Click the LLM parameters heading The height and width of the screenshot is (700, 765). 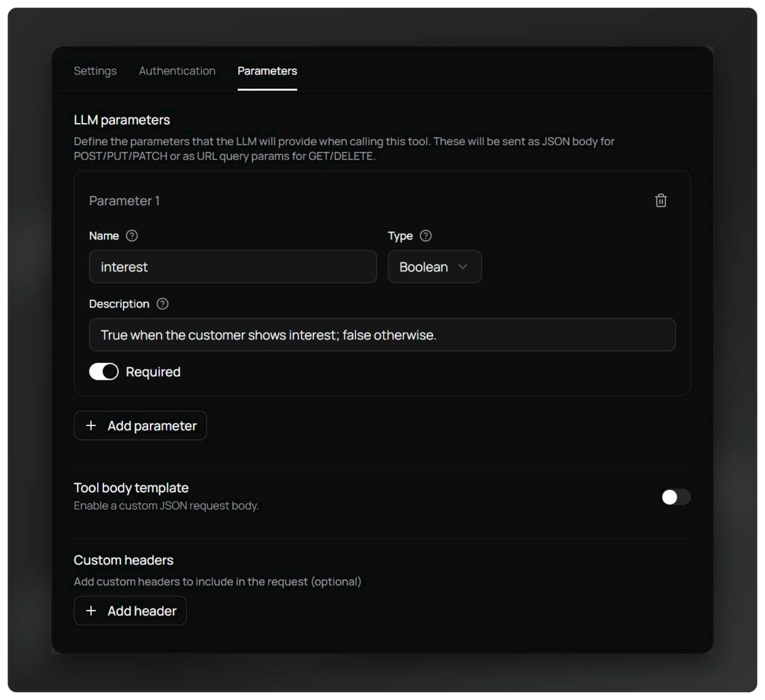(x=122, y=120)
